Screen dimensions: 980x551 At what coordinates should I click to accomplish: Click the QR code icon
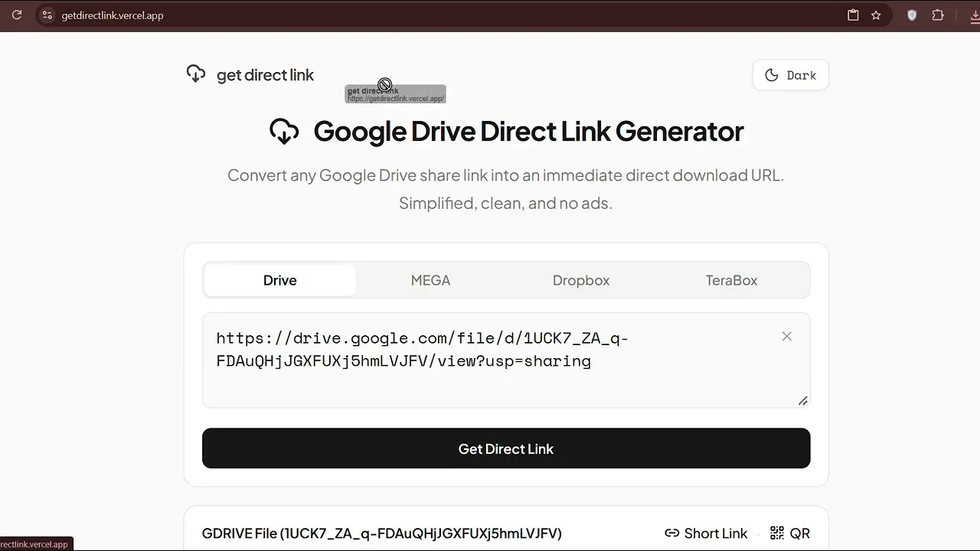pyautogui.click(x=777, y=533)
